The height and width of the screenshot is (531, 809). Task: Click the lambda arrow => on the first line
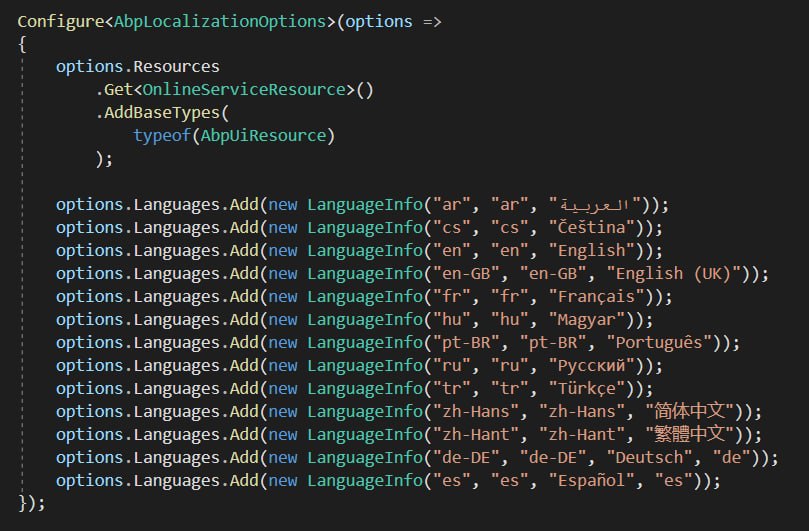(432, 22)
